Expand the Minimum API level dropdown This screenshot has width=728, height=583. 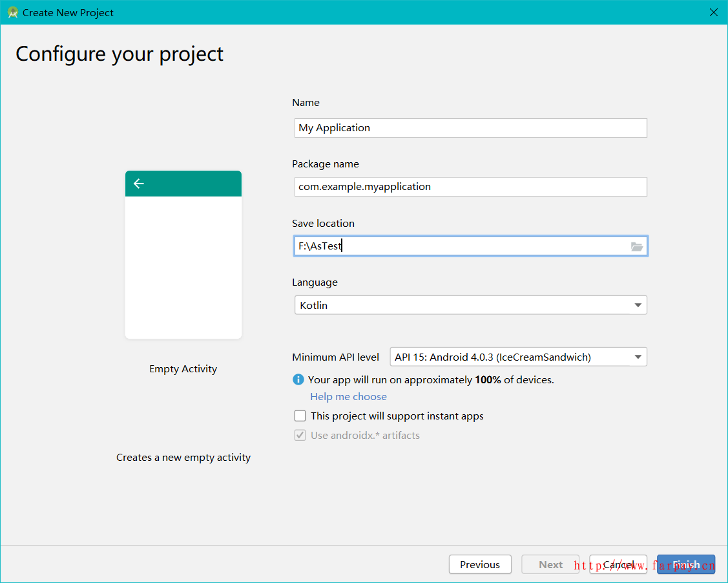[x=518, y=357]
